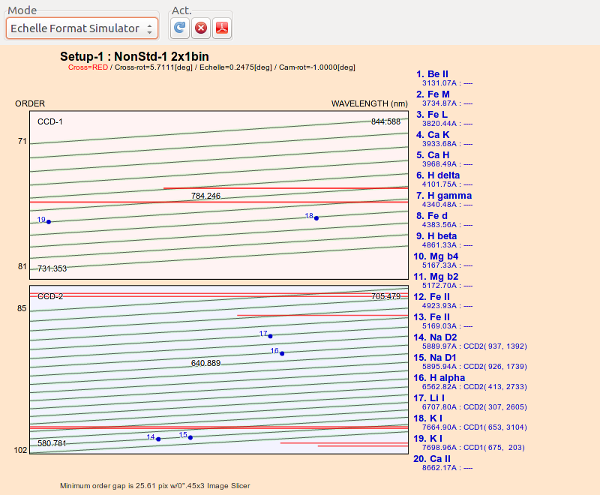This screenshot has height=495, width=600.
Task: Click the '20. Ca II' line entry
Action: click(443, 463)
